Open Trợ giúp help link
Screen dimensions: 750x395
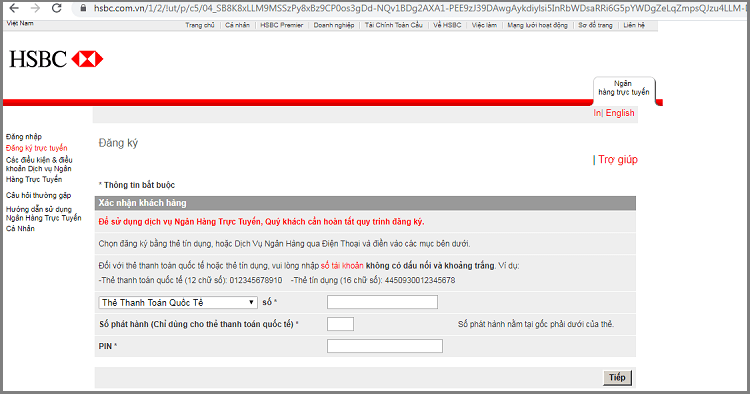pos(618,160)
